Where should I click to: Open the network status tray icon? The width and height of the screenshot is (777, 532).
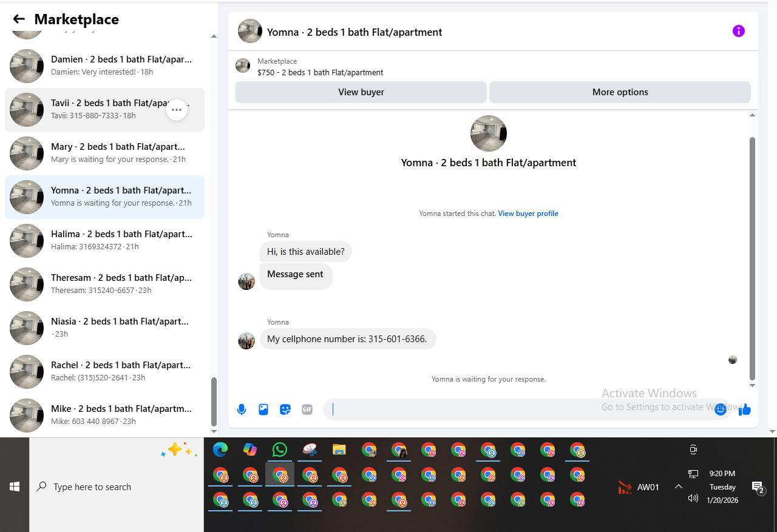pyautogui.click(x=693, y=474)
